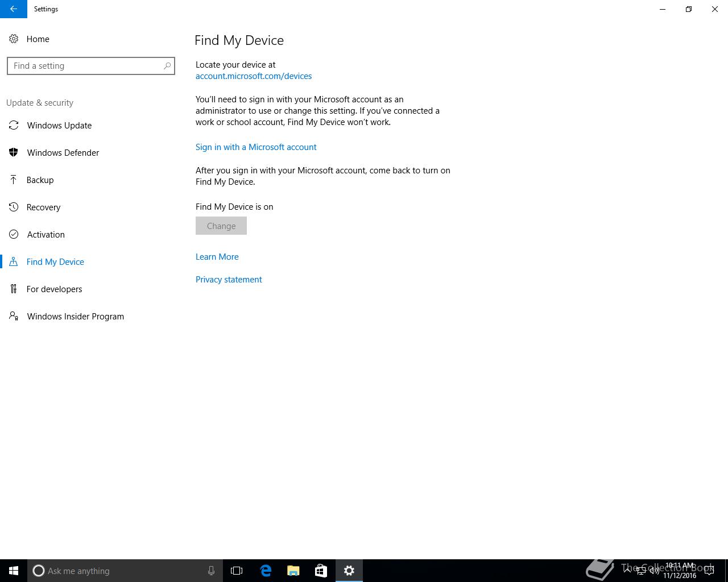The image size is (728, 582).
Task: Open the volume speaker tray icon
Action: click(x=654, y=571)
